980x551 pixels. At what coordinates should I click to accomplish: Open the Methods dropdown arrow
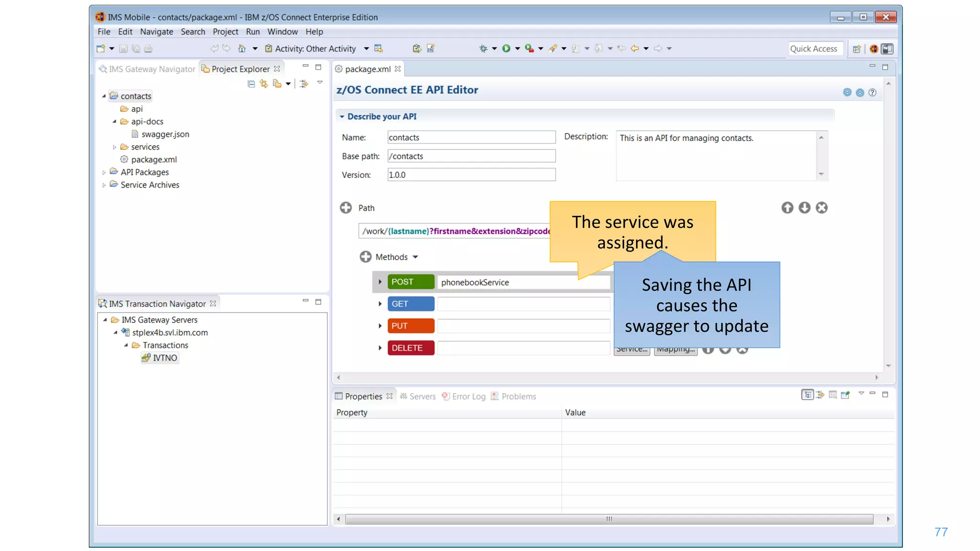tap(415, 257)
